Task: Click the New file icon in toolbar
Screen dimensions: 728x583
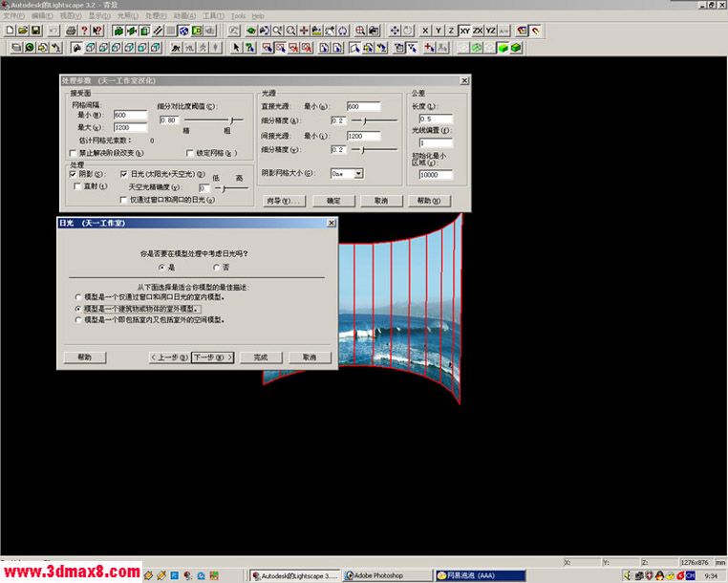Action: (x=10, y=31)
